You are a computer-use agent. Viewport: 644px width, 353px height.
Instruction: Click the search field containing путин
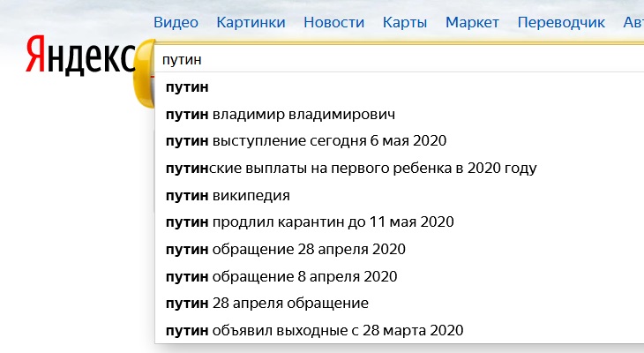point(400,60)
